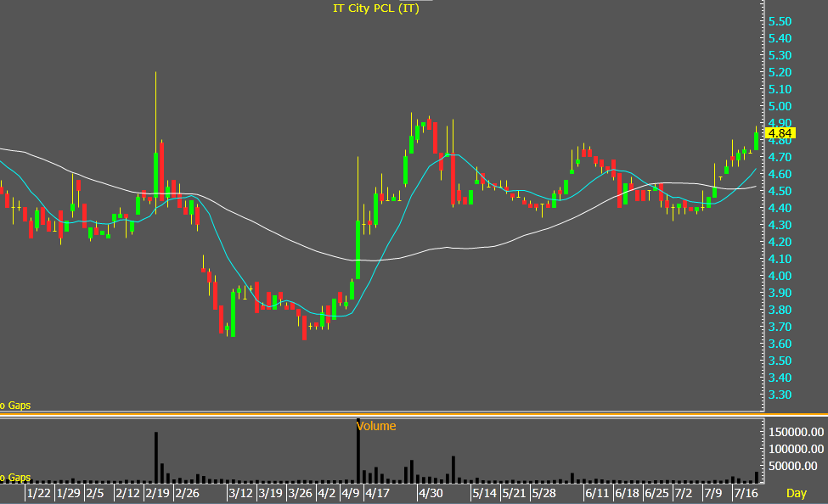Click the 3.50 price axis label

[780, 361]
